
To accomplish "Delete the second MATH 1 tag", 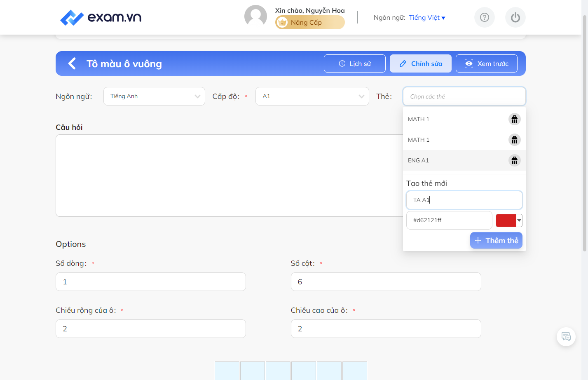I will pos(514,140).
